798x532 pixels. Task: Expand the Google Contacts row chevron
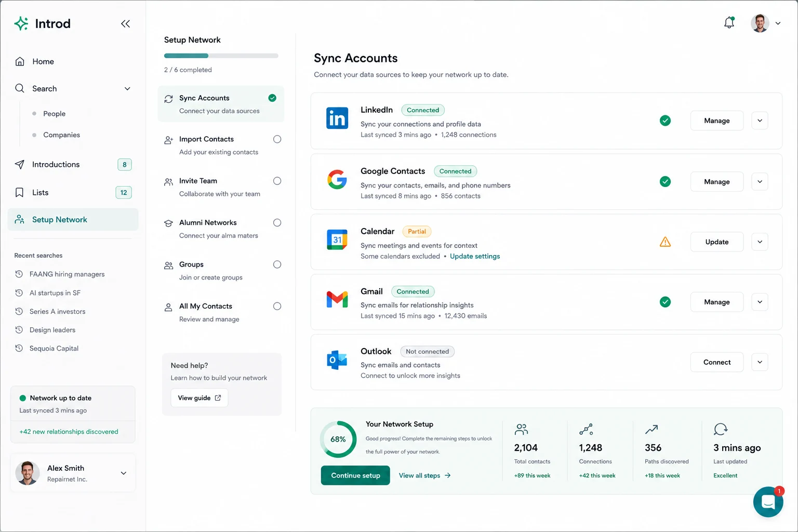tap(760, 181)
